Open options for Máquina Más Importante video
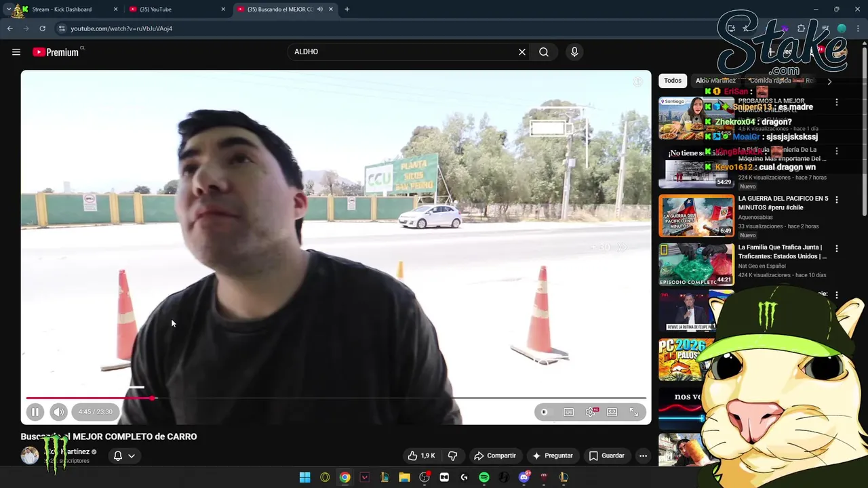 (x=836, y=151)
